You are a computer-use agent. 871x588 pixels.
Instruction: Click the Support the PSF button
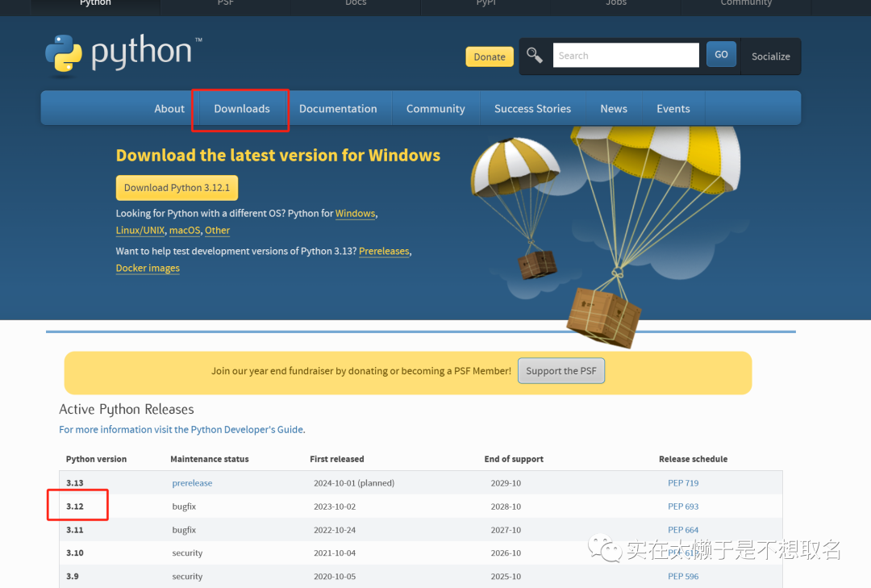coord(561,371)
